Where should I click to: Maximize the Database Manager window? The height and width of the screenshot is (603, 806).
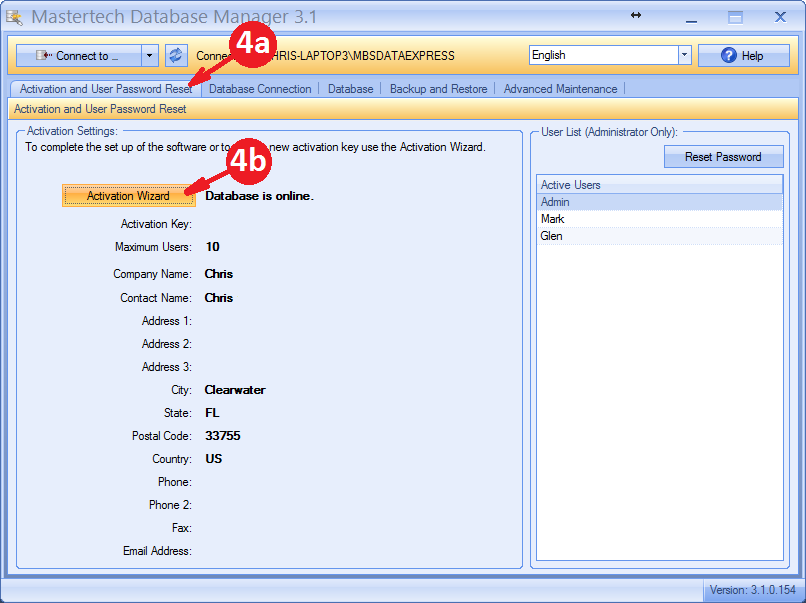coord(736,18)
